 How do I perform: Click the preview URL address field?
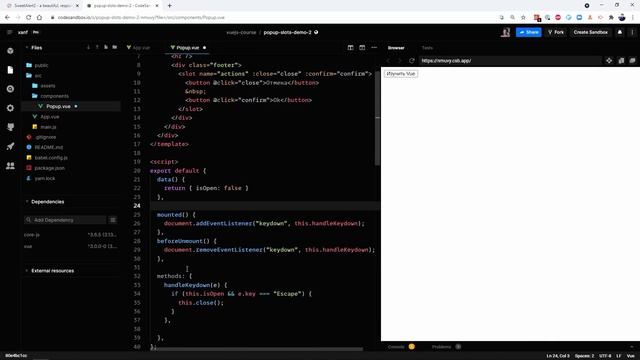(510, 60)
